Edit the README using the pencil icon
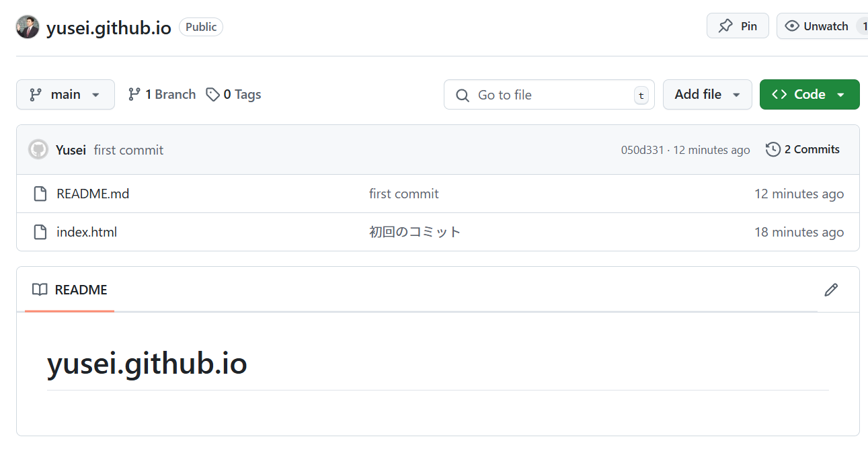 [x=831, y=289]
